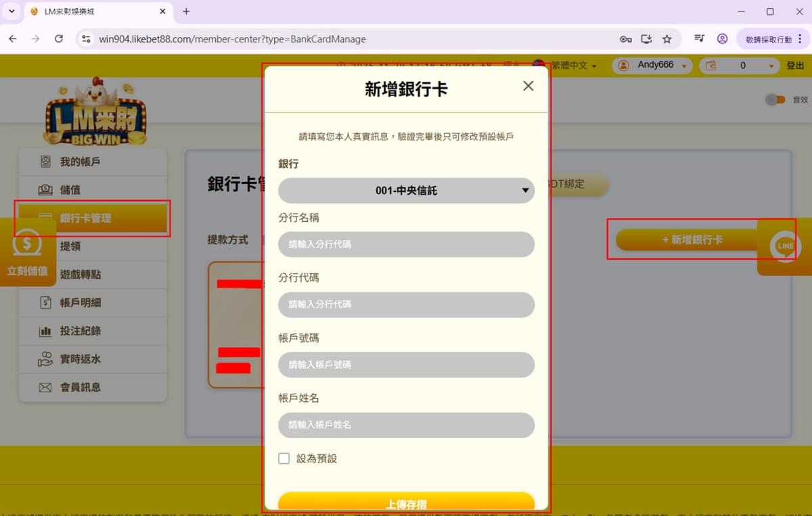Open 儲值 in sidebar menu
The width and height of the screenshot is (812, 516).
tap(93, 190)
